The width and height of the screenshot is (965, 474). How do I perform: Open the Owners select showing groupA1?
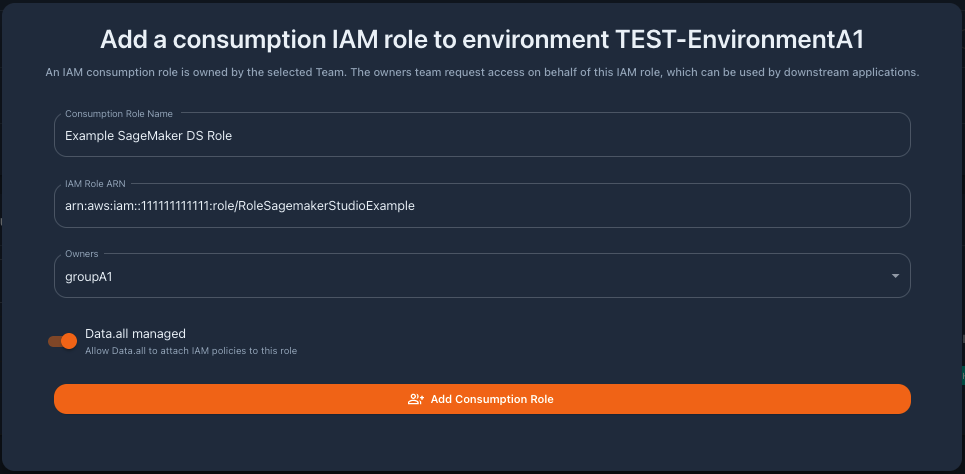482,276
